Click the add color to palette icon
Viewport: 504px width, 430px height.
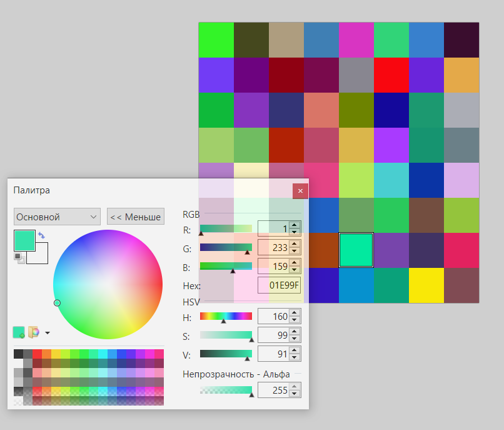click(19, 332)
